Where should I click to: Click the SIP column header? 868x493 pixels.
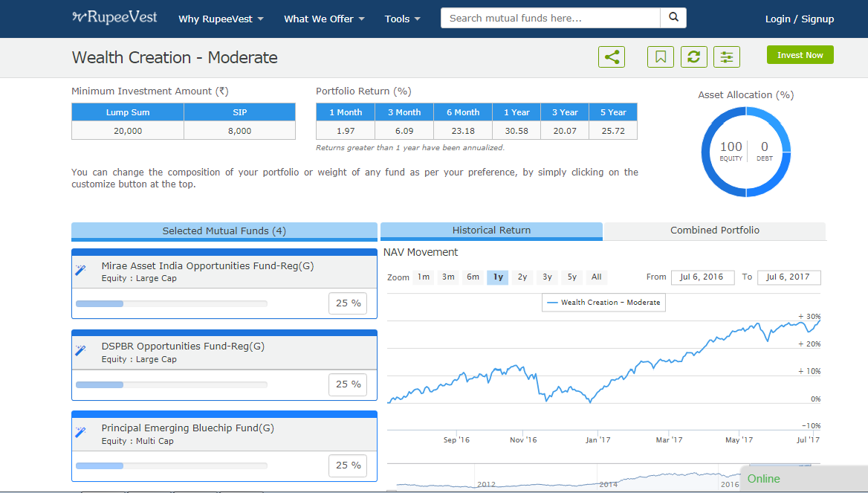click(240, 112)
